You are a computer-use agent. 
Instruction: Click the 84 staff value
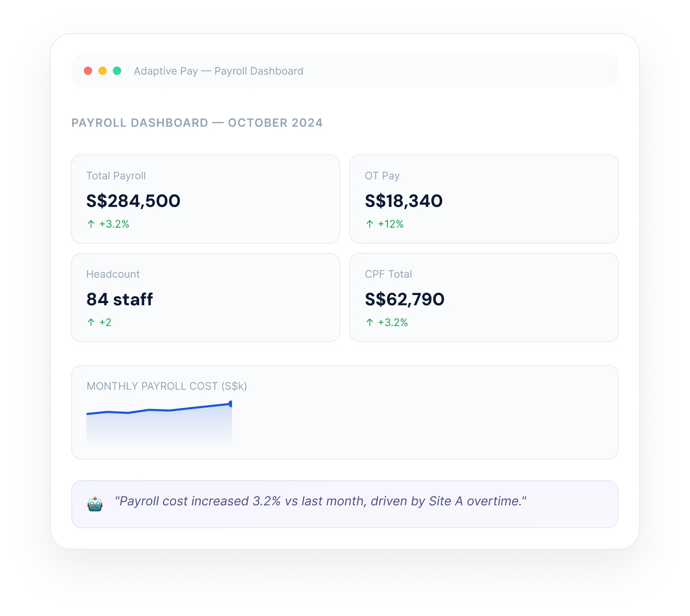point(120,299)
